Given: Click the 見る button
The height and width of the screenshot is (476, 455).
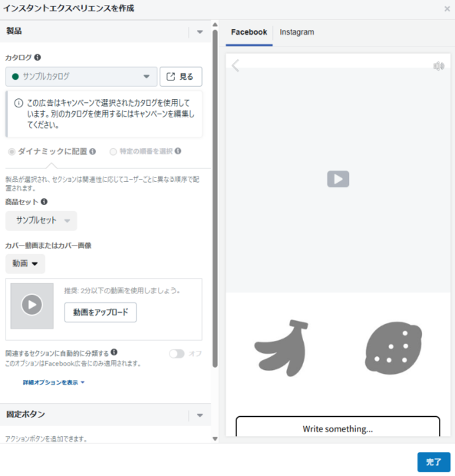Looking at the screenshot, I should 181,77.
